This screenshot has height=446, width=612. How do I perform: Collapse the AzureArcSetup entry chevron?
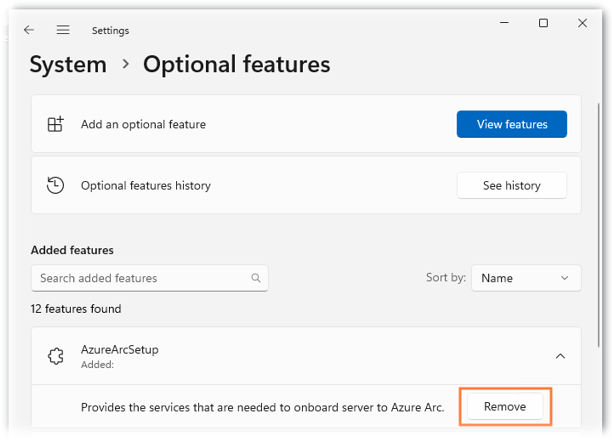[560, 356]
